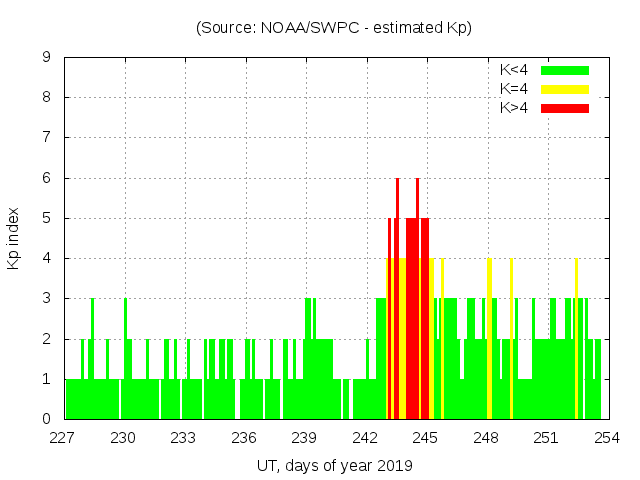
Task: Click the 'Kp index' vertical axis label
Action: tap(14, 239)
